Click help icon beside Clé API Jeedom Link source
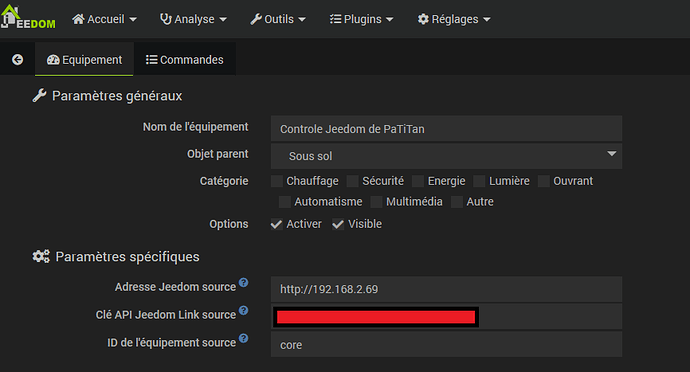This screenshot has height=372, width=690. click(243, 310)
